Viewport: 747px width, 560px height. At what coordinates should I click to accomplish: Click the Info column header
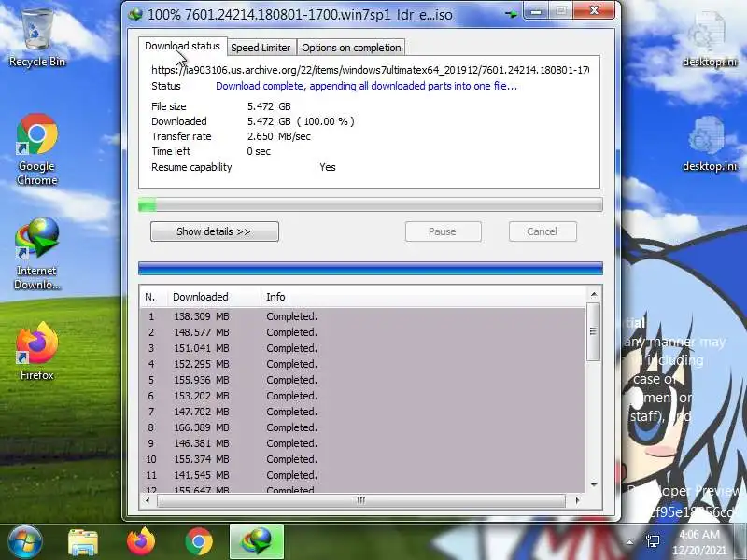[423, 297]
